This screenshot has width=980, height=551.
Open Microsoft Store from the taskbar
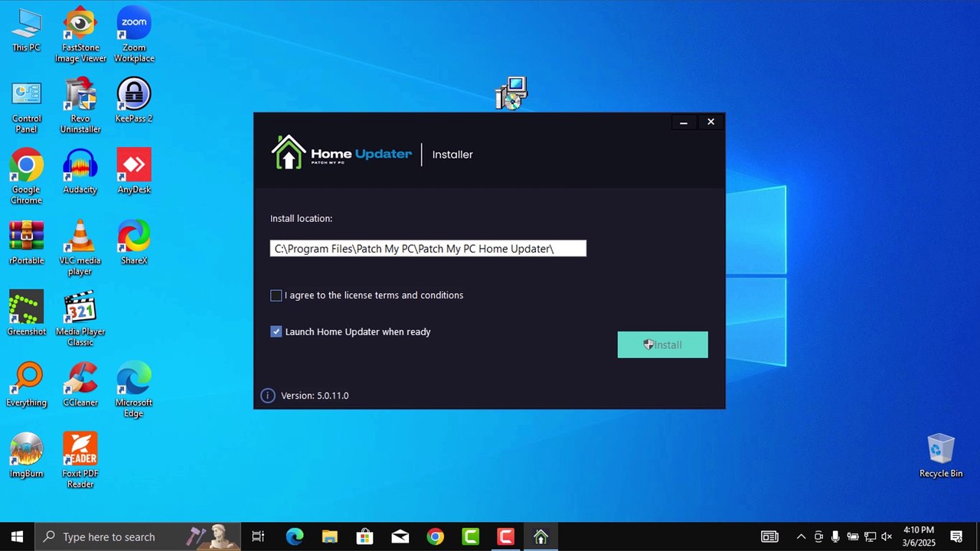(x=365, y=536)
